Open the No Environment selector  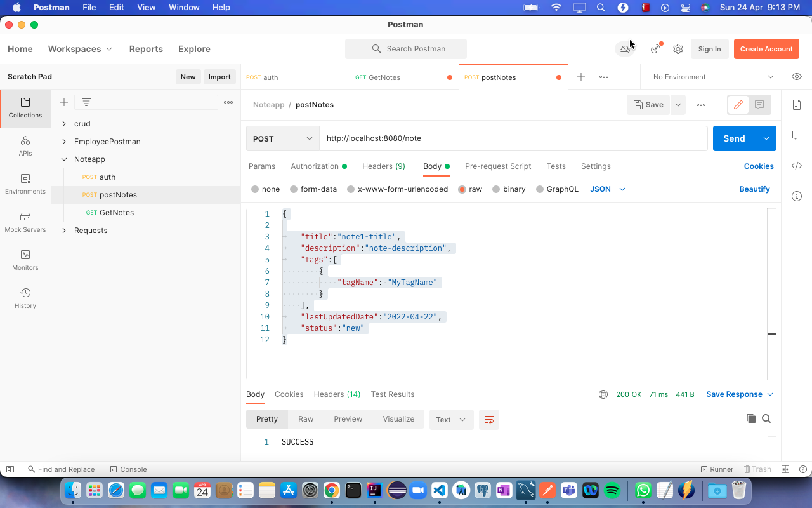coord(714,77)
